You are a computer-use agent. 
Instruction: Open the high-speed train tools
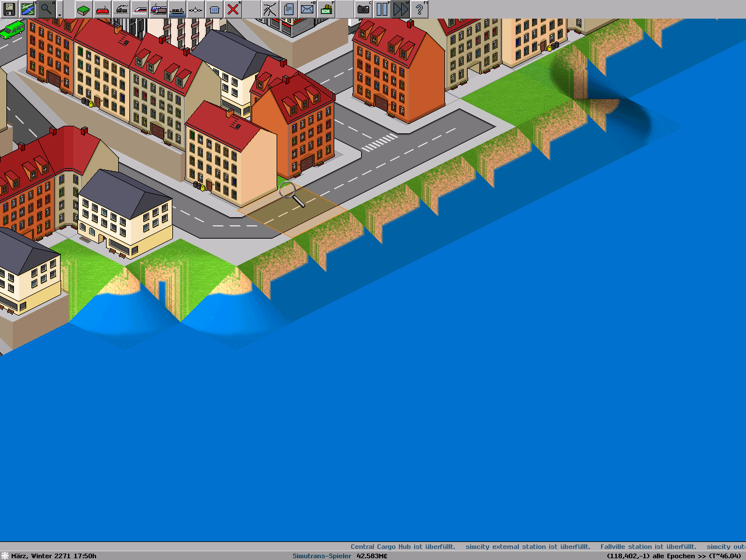coord(140,9)
